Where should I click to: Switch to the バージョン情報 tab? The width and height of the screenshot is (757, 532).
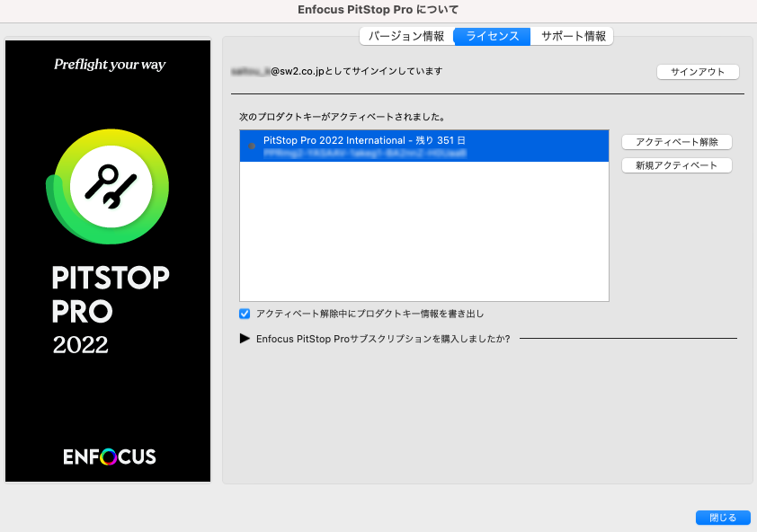(x=406, y=36)
